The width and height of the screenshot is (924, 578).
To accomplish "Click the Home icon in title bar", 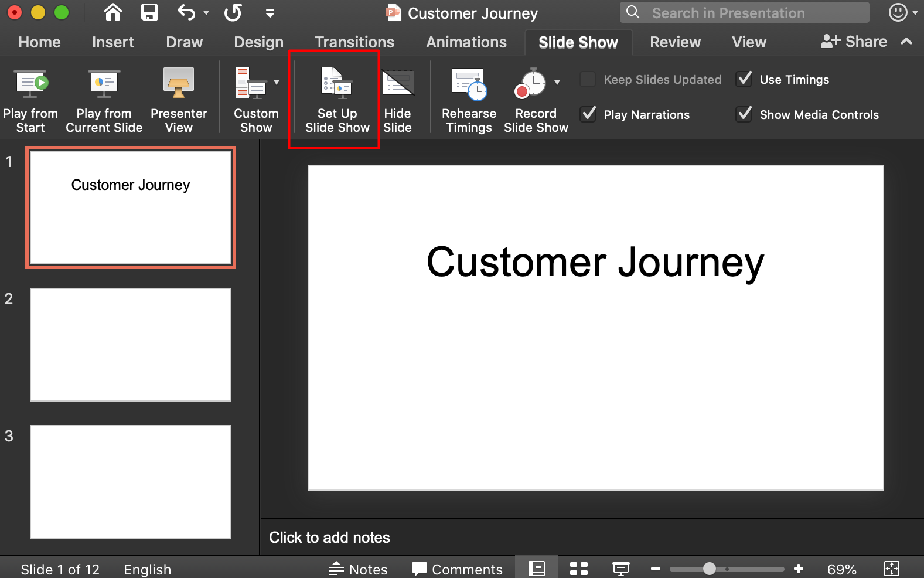I will (113, 12).
